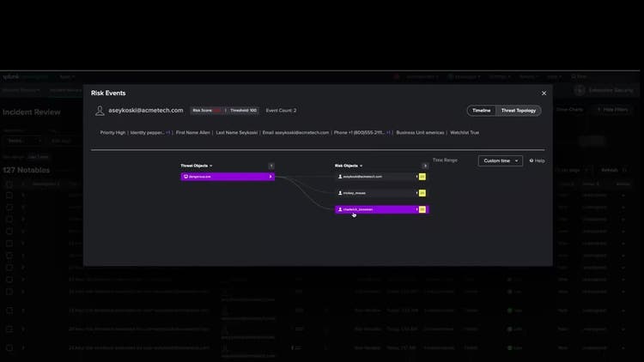Expand the +1 identity details link

[x=168, y=133]
